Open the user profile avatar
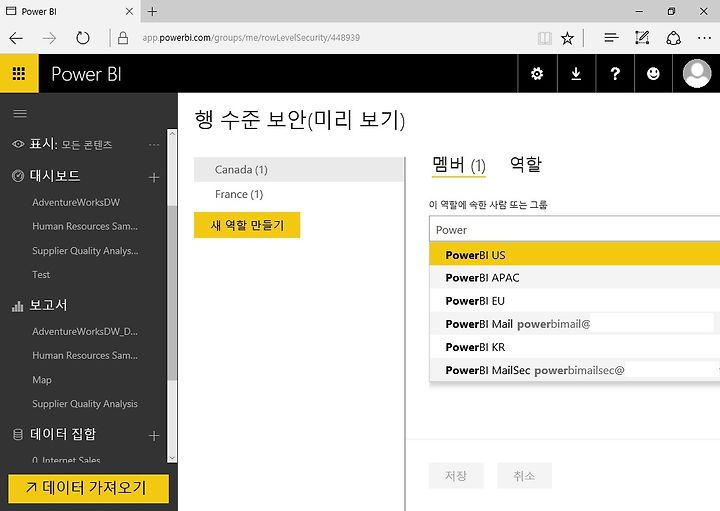720x511 pixels. 697,73
